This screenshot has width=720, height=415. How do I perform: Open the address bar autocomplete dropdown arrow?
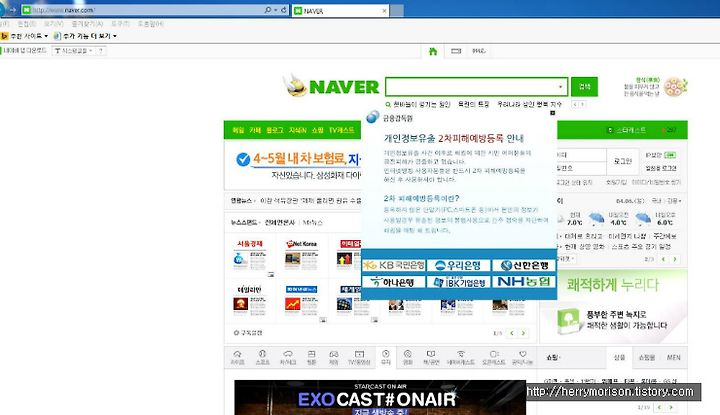276,10
